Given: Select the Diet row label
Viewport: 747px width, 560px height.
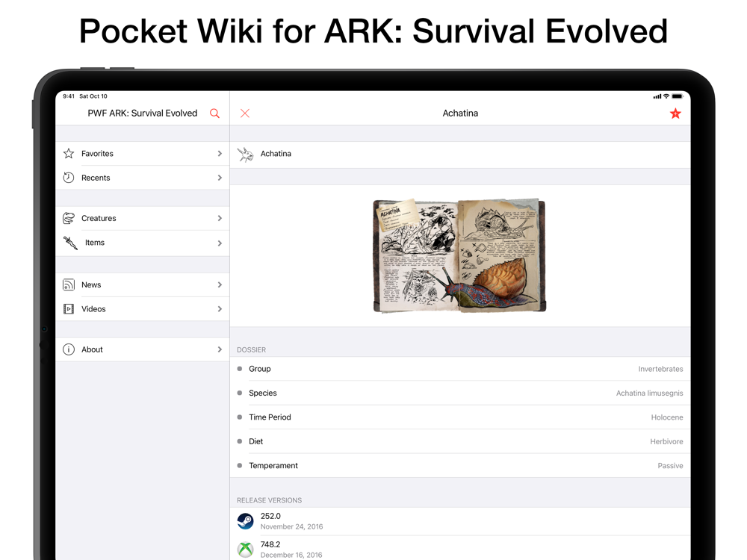Looking at the screenshot, I should tap(255, 441).
